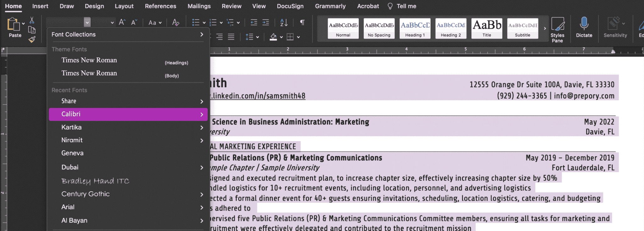This screenshot has height=231, width=644.
Task: Open the font size dropdown
Action: coord(112,22)
